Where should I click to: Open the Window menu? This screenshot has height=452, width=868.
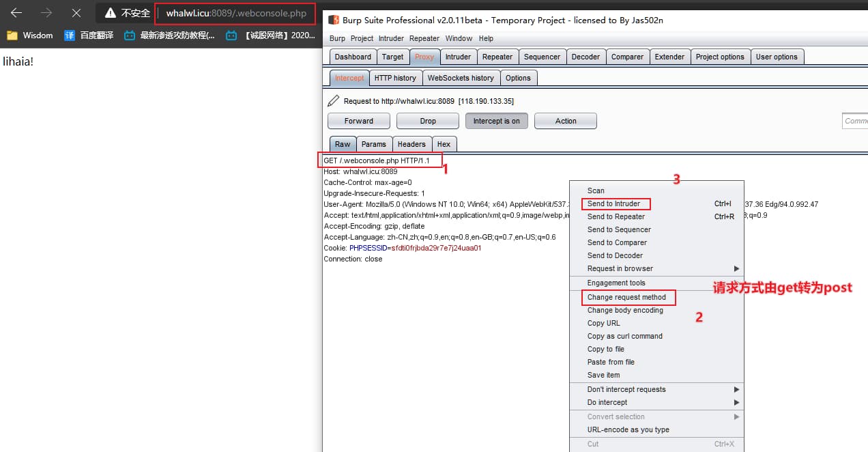[x=459, y=38]
